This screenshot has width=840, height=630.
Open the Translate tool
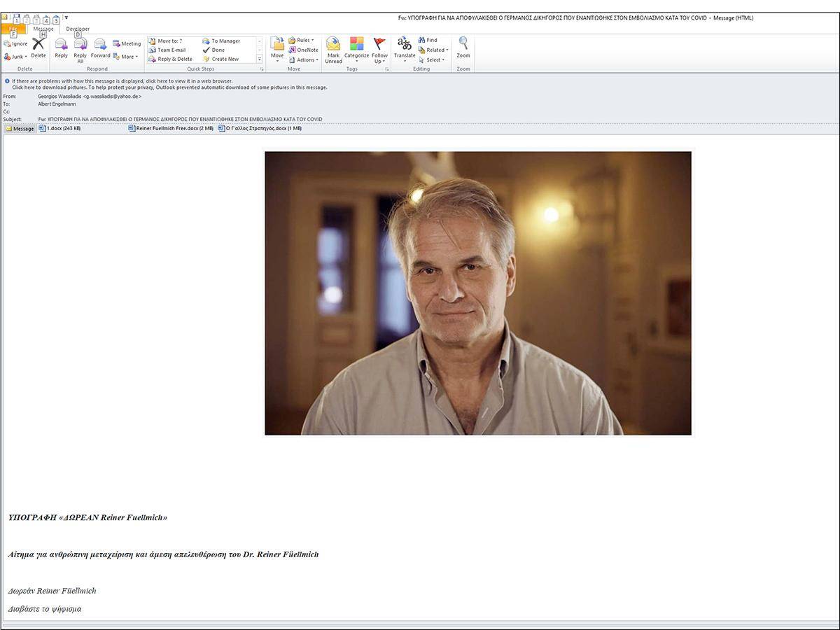point(405,50)
